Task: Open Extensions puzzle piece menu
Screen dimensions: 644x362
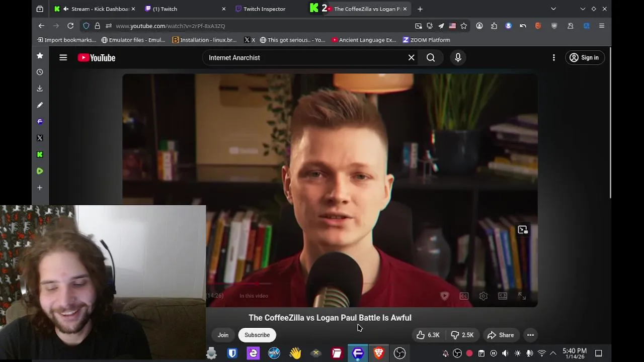Action: tap(494, 26)
